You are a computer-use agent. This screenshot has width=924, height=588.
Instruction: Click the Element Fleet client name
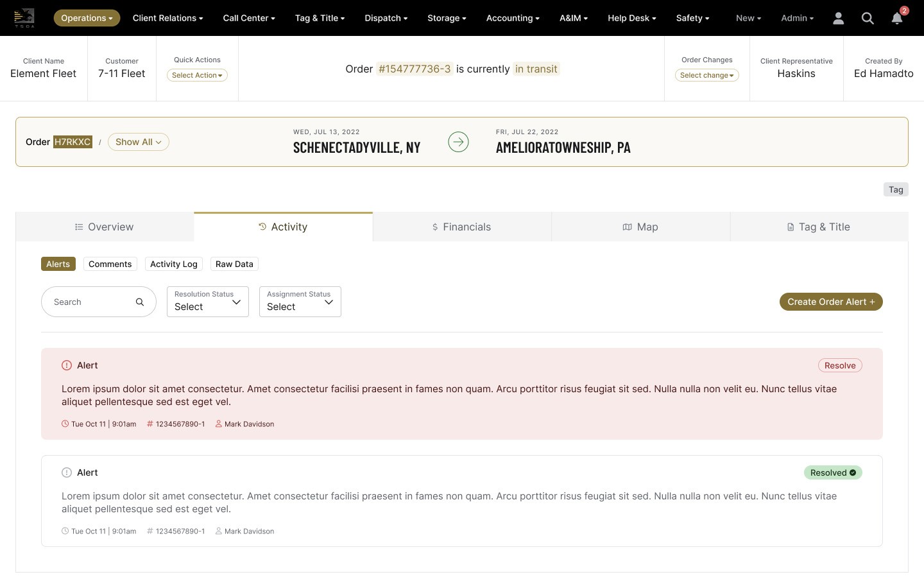[x=44, y=73]
